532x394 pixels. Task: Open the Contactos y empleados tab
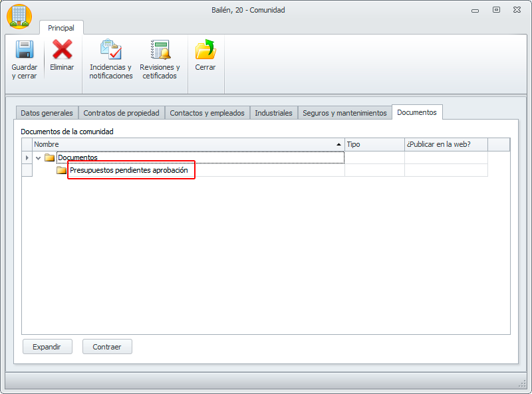click(207, 113)
